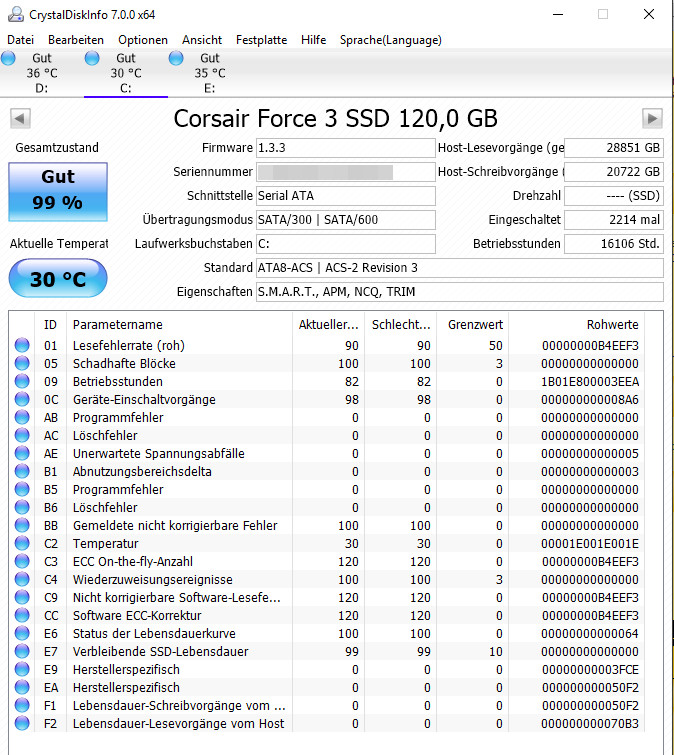Click orb for Nicht korrigierbare Software-Lesefe... row
The height and width of the screenshot is (755, 674).
pyautogui.click(x=22, y=597)
